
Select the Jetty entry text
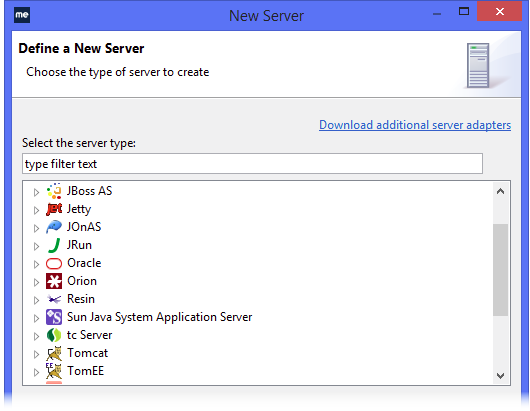(79, 209)
